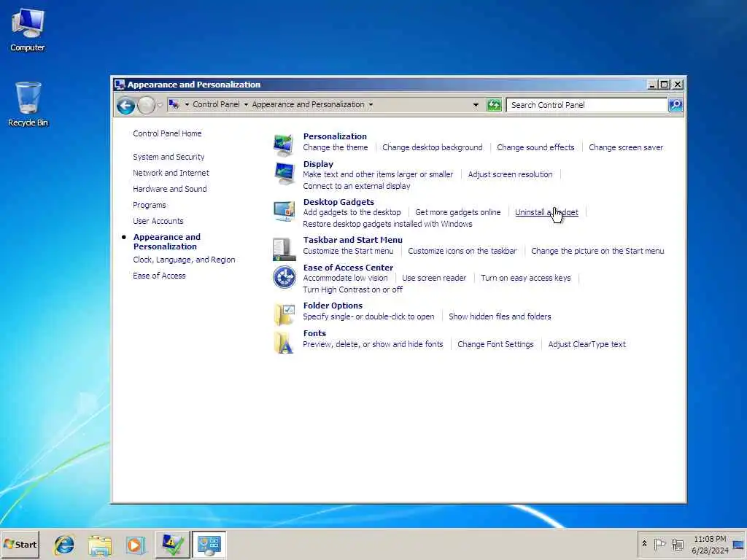Click the search magnifier button

tap(676, 105)
